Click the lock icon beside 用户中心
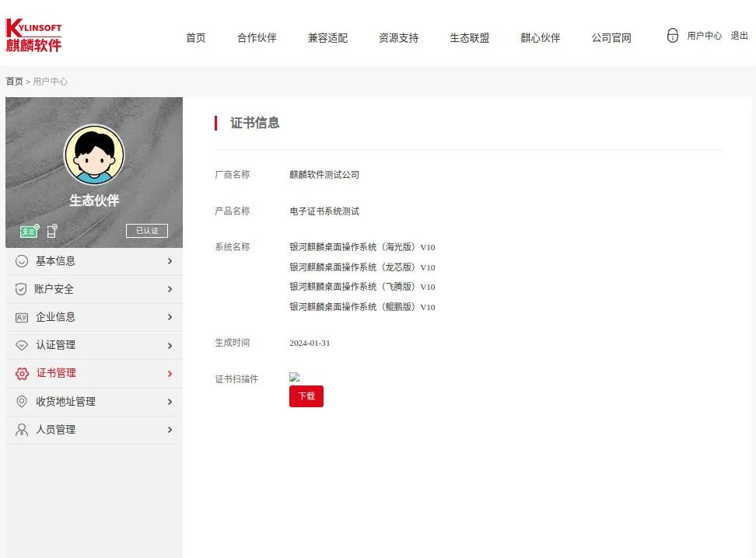 673,36
